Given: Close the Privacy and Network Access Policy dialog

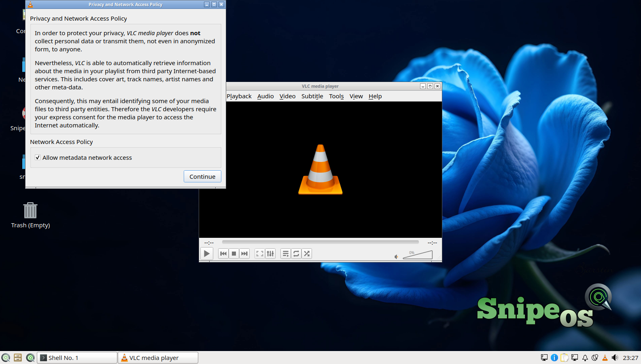Looking at the screenshot, I should [x=221, y=4].
